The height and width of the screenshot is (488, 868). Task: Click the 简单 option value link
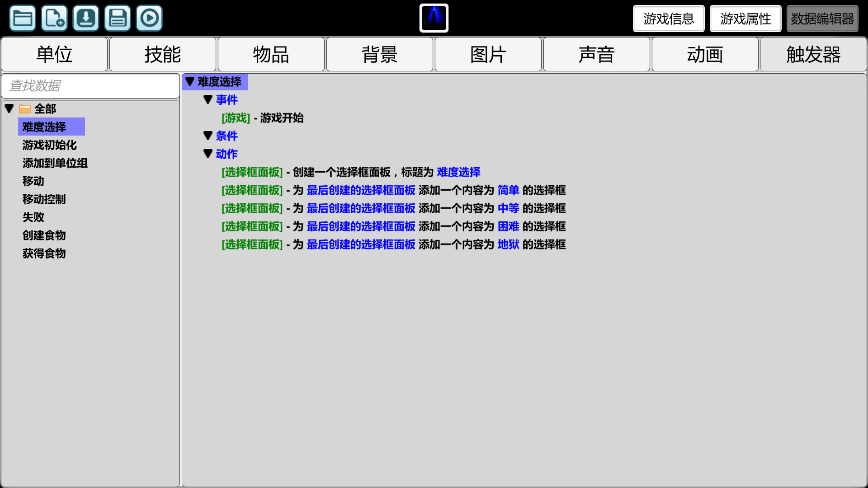pyautogui.click(x=508, y=190)
